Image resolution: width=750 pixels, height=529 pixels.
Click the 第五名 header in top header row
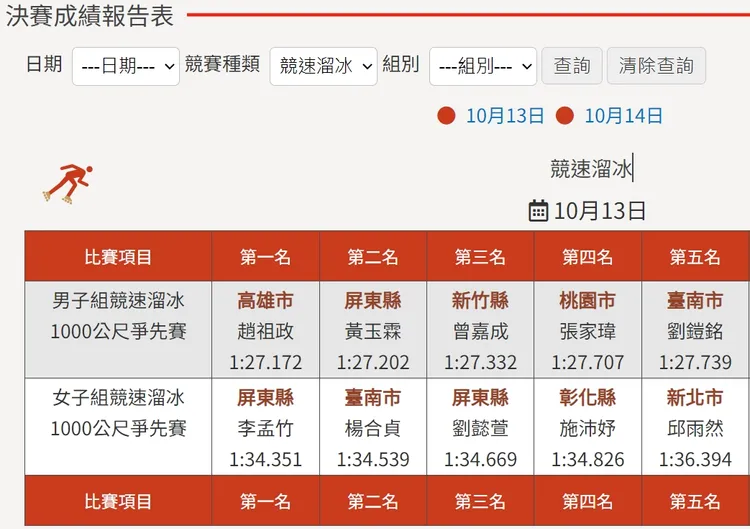click(x=695, y=257)
